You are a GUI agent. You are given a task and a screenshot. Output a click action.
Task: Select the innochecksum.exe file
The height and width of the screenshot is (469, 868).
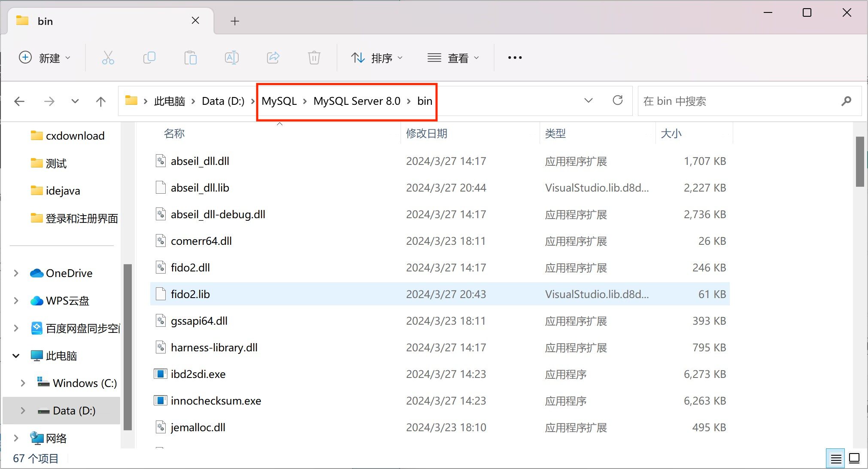(x=215, y=401)
